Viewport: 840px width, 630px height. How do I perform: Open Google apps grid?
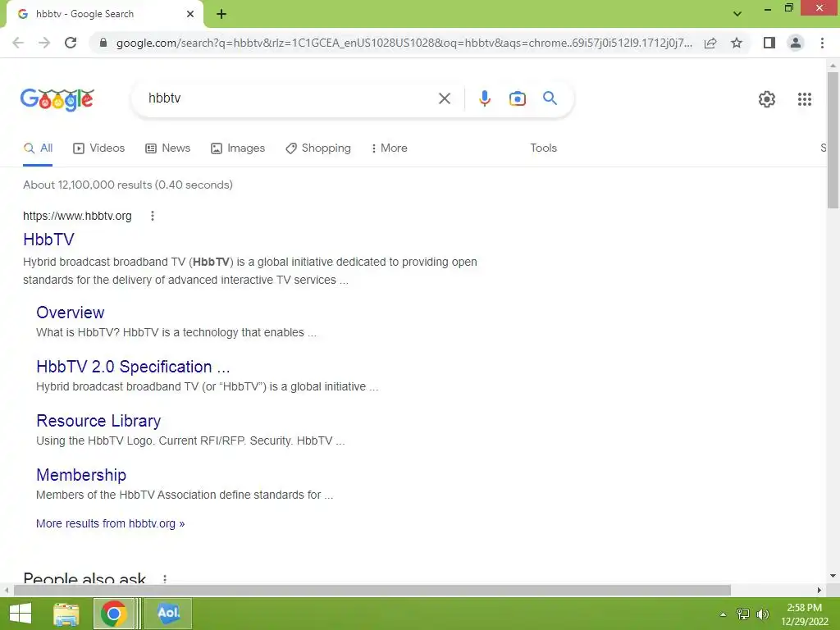804,99
